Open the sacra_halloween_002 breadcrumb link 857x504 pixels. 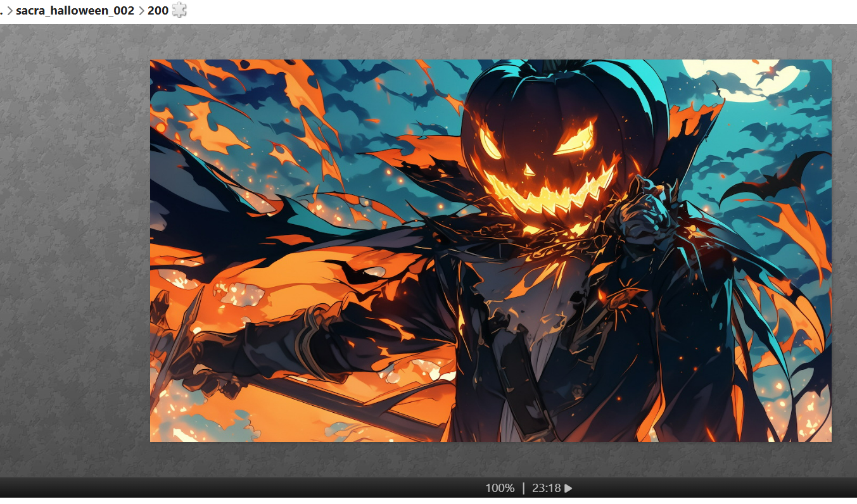point(75,10)
